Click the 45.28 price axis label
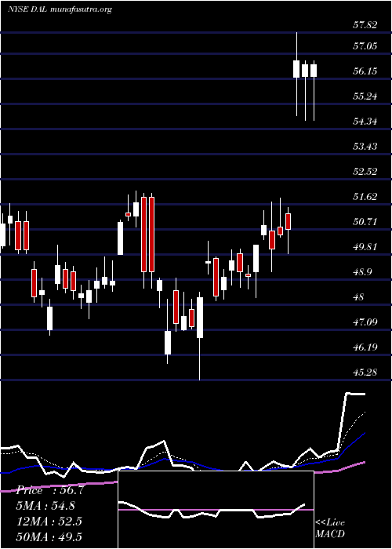The width and height of the screenshot is (392, 549). coord(365,373)
